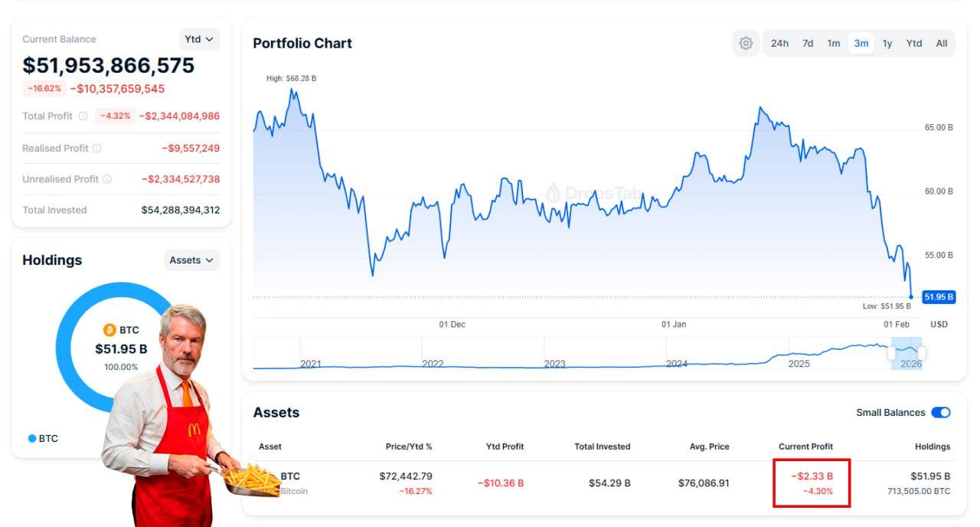Expand the Holdings Assets dropdown
980x527 pixels.
tap(191, 260)
